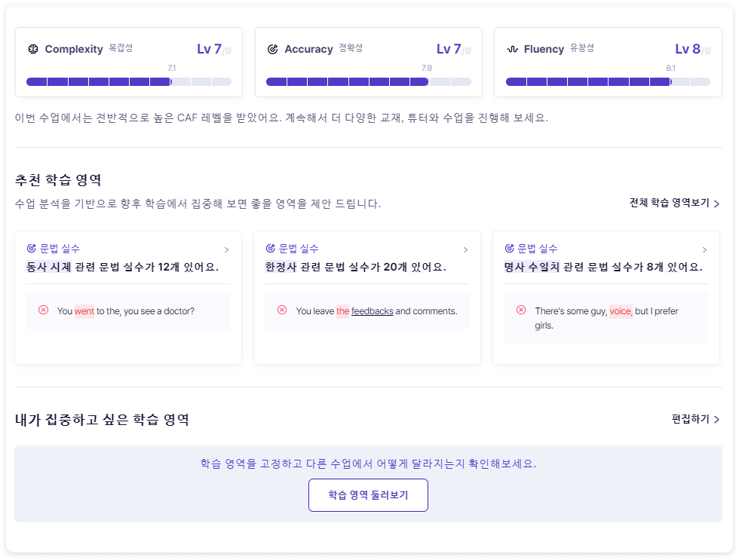Click the Fluency waveform icon
Image resolution: width=739 pixels, height=560 pixels.
[x=512, y=49]
